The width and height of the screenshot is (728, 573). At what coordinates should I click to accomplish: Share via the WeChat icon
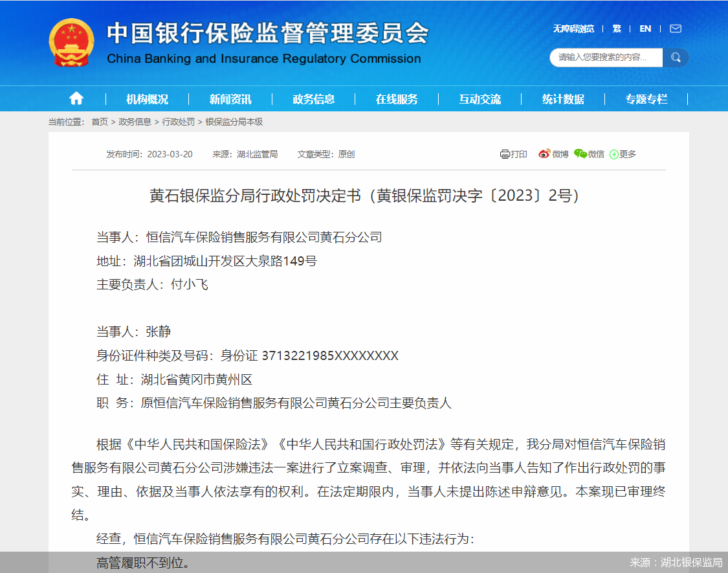[580, 154]
